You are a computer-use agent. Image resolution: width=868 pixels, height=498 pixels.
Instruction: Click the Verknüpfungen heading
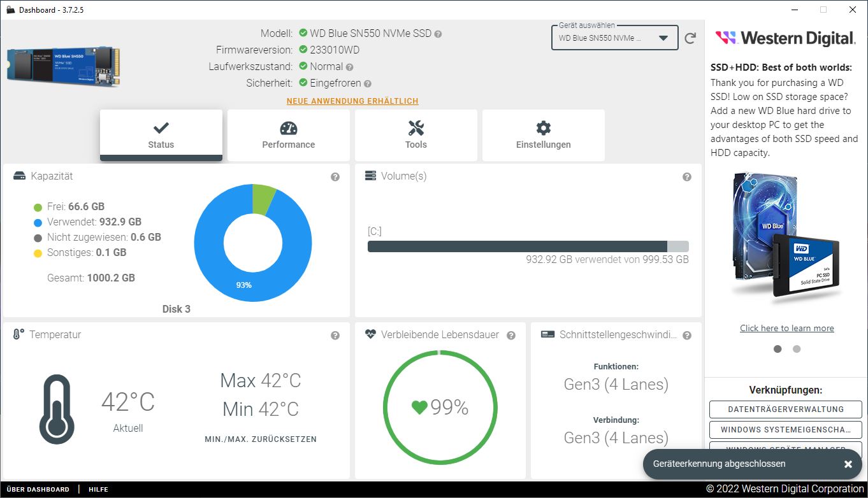(786, 390)
